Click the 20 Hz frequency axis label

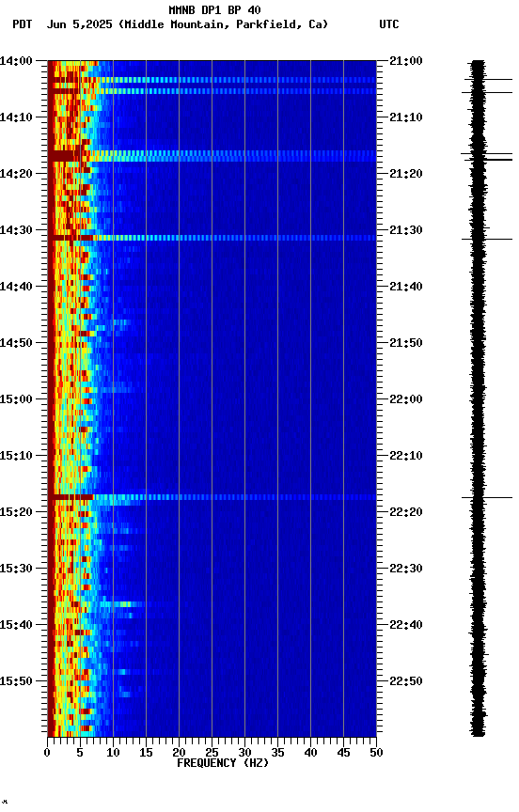pyautogui.click(x=179, y=754)
